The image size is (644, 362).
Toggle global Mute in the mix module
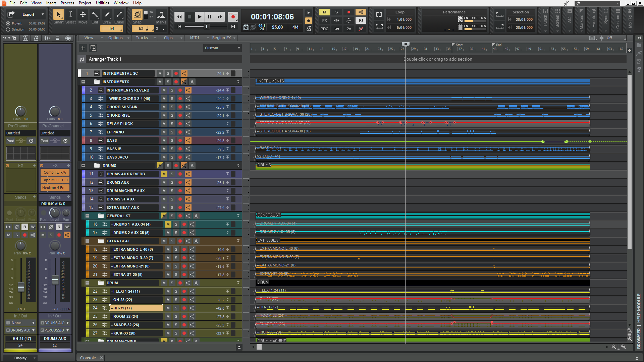click(324, 12)
